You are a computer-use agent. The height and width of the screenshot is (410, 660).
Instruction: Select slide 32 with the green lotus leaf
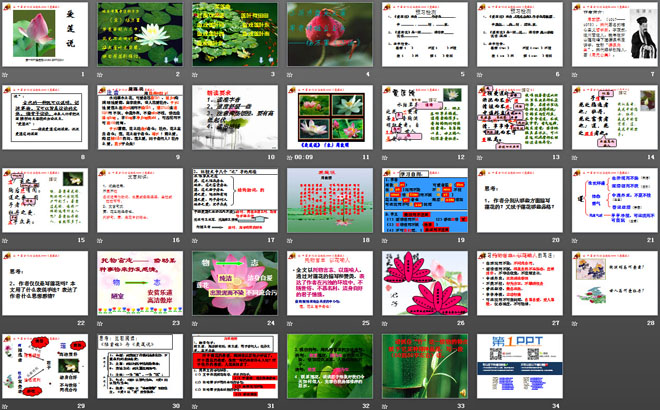[x=330, y=366]
